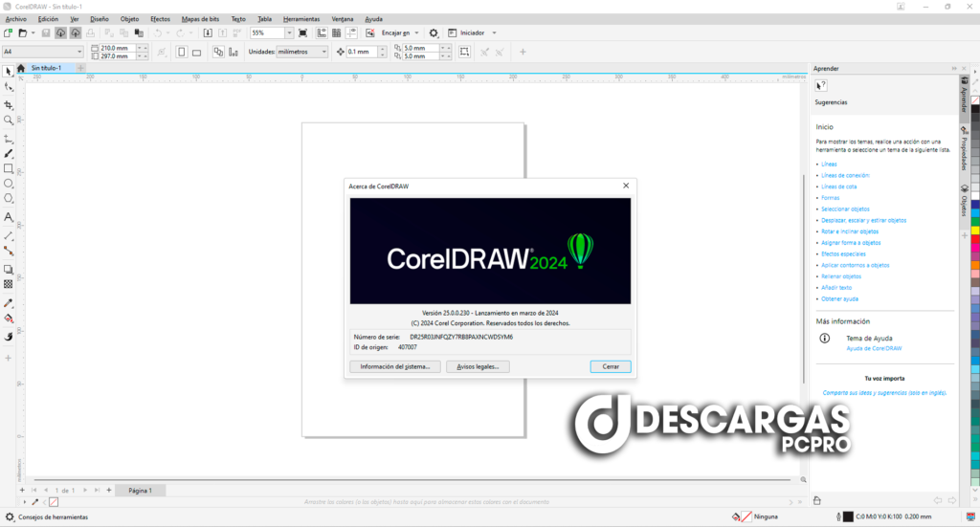Open the Efectos menu
Viewport: 980px width, 527px height.
pos(160,19)
